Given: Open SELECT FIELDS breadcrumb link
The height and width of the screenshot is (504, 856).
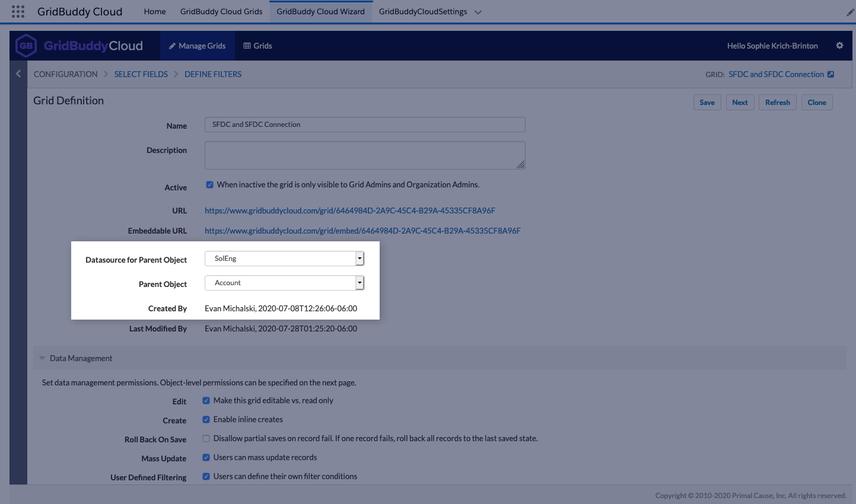Looking at the screenshot, I should [141, 74].
